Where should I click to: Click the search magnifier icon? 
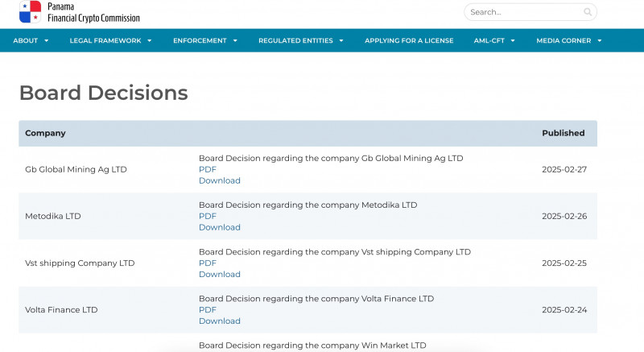[588, 12]
